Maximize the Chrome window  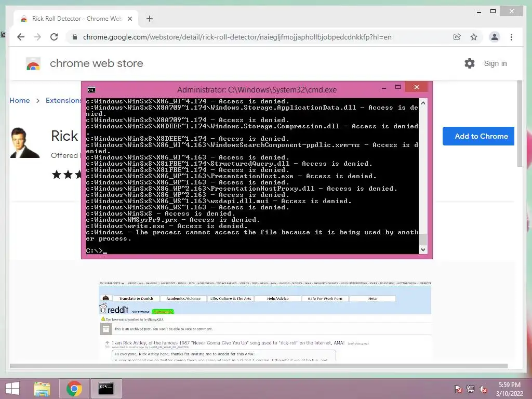493,11
